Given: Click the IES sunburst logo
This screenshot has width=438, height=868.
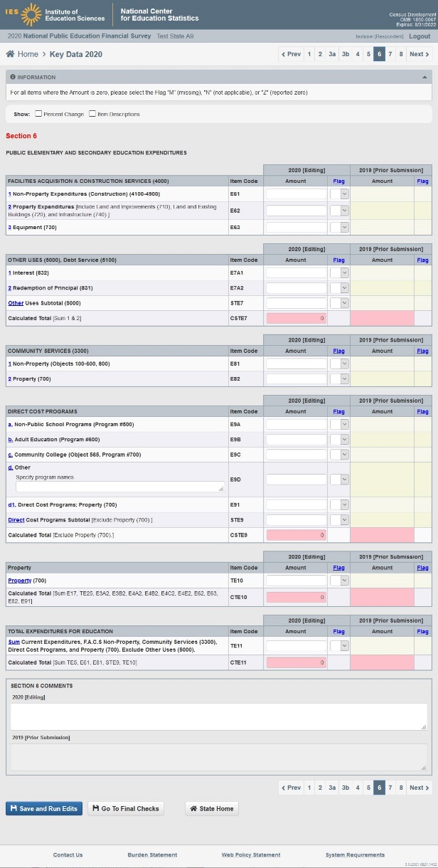Looking at the screenshot, I should pos(31,14).
